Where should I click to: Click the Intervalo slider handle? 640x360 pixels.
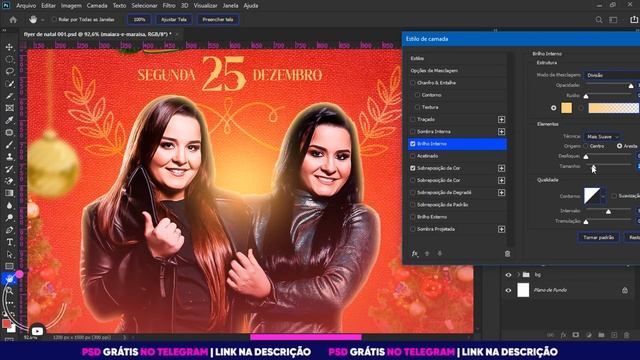coord(608,211)
